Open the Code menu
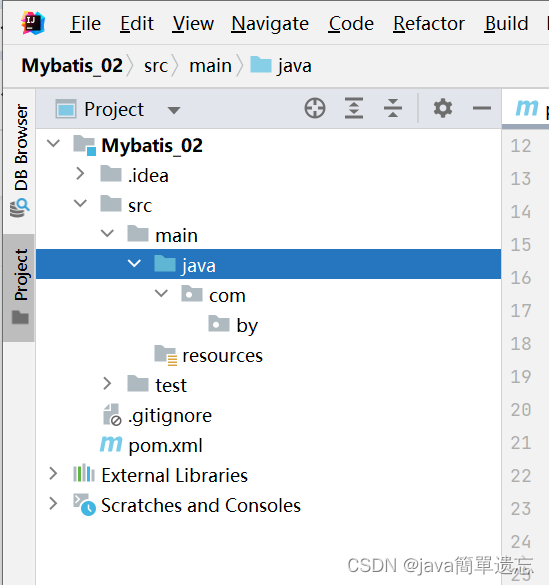 (351, 24)
